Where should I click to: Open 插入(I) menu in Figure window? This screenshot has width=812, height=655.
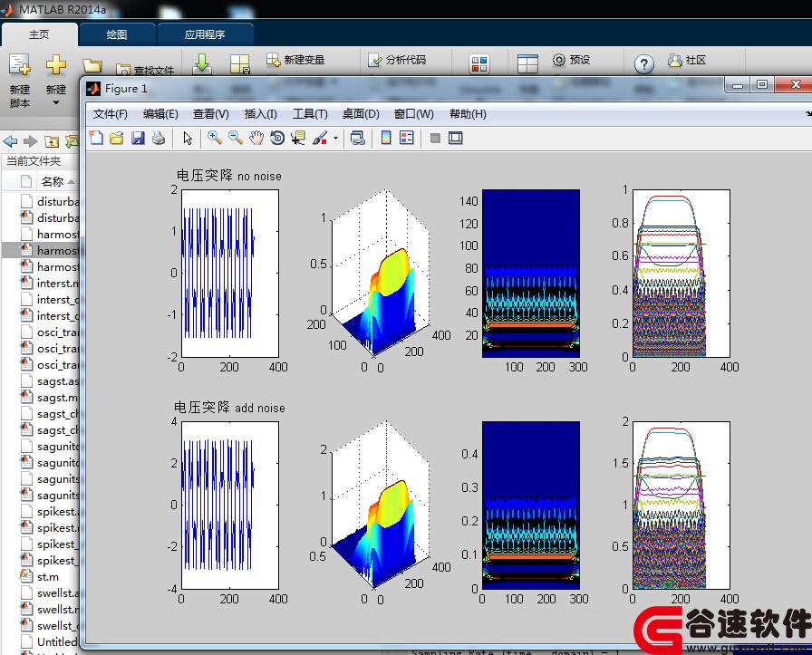point(260,114)
